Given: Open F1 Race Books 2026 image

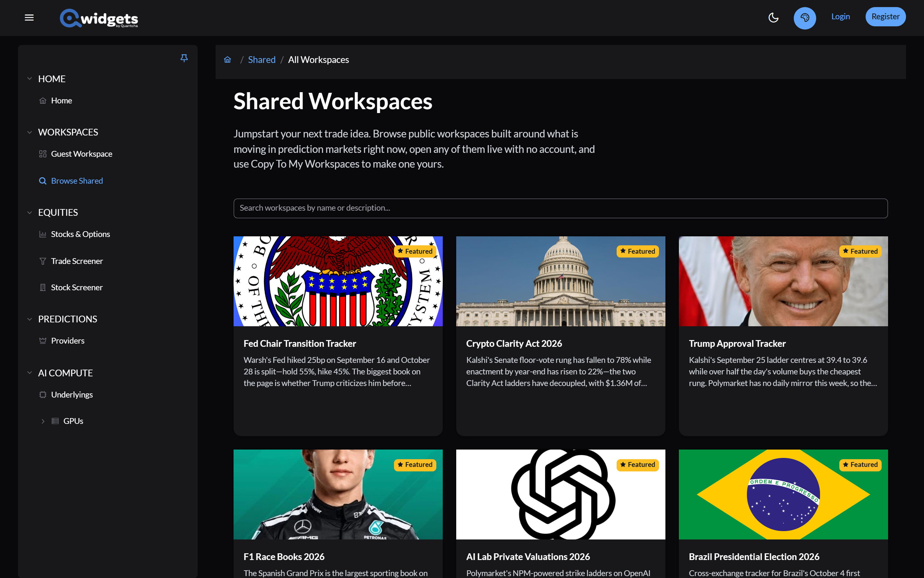Looking at the screenshot, I should [x=338, y=494].
